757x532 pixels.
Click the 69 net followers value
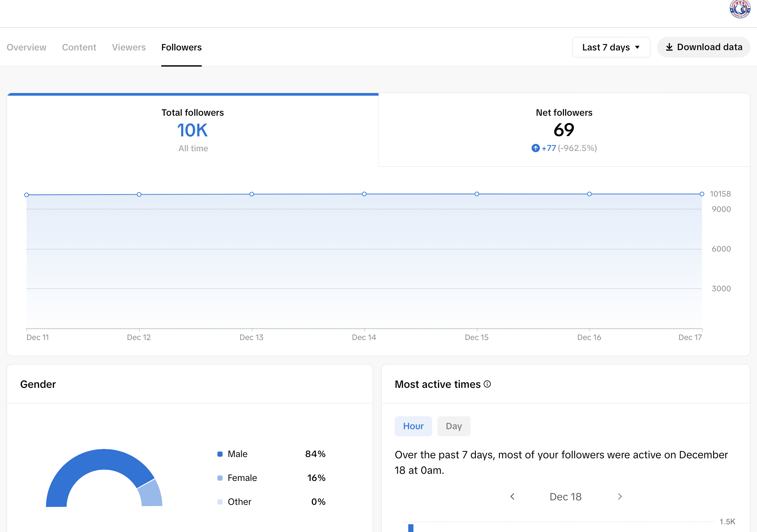click(x=564, y=130)
